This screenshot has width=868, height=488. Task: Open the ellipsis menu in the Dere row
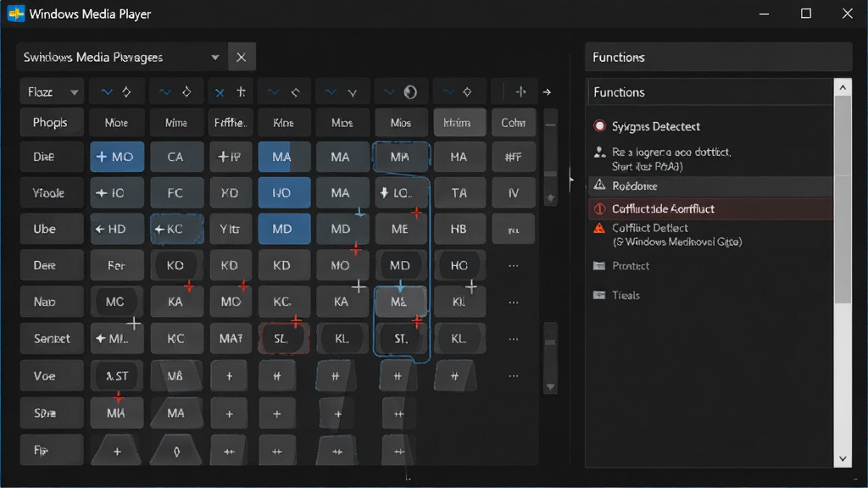[x=513, y=265]
